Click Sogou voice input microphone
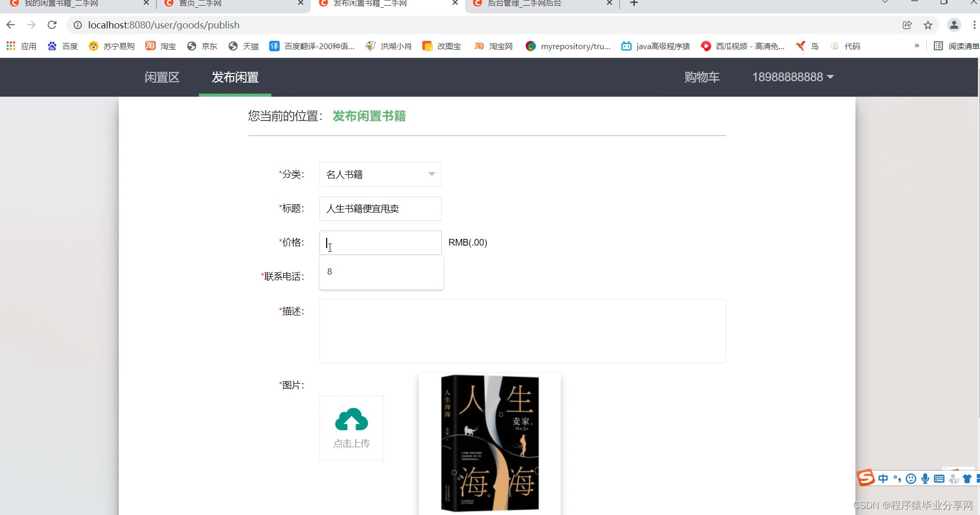 (925, 479)
